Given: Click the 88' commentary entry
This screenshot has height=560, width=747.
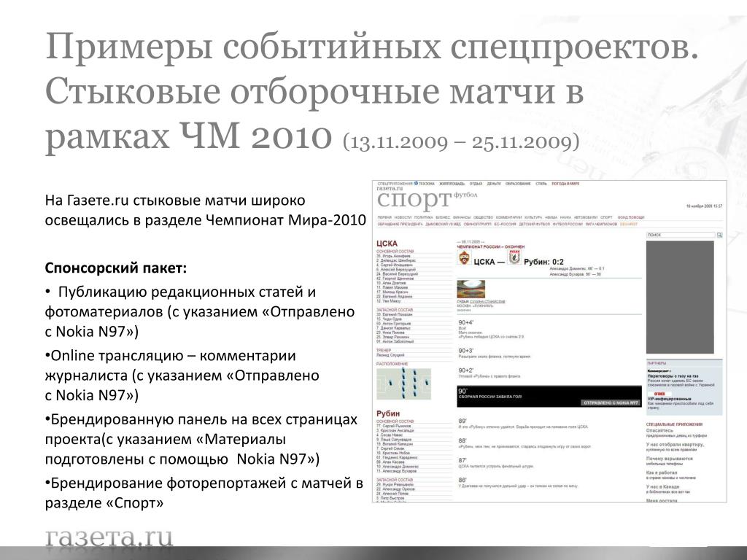Looking at the screenshot, I should click(x=524, y=443).
